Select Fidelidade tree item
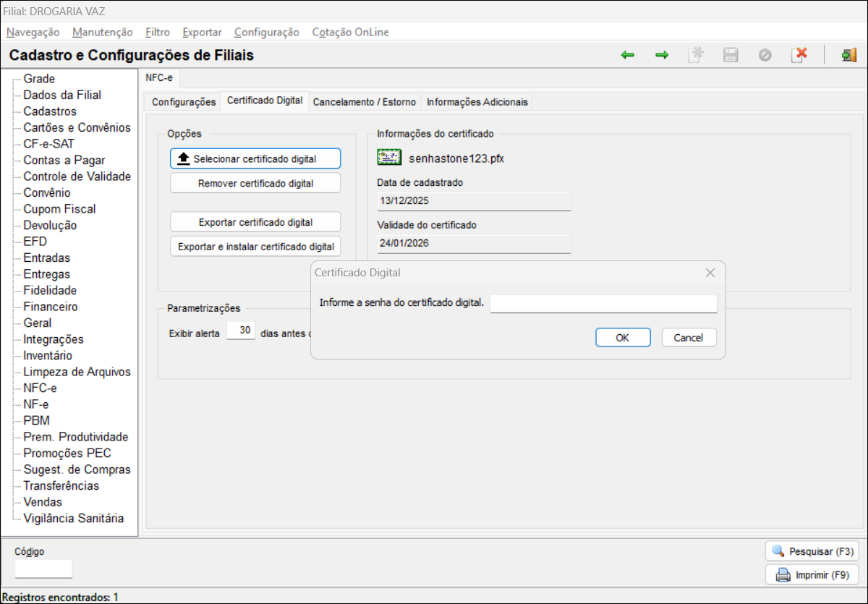Screen dimensions: 868x604 [x=50, y=290]
